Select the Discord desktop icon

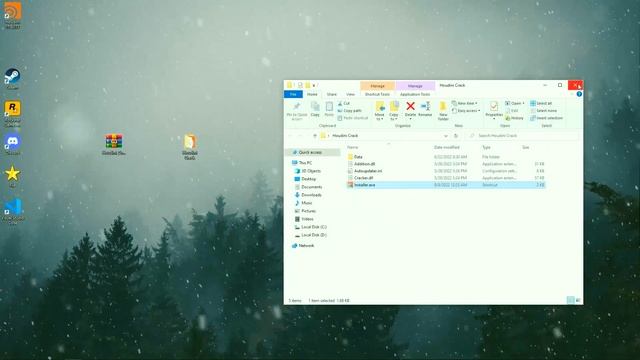(12, 145)
